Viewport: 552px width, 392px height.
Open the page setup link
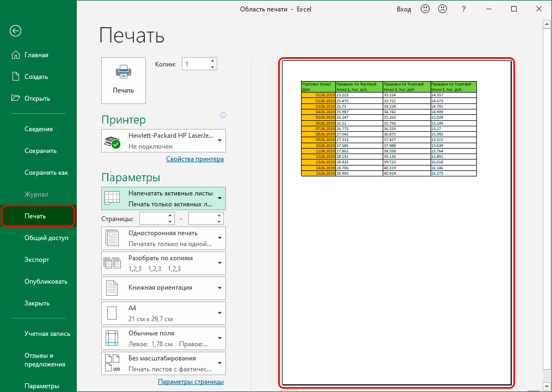191,382
